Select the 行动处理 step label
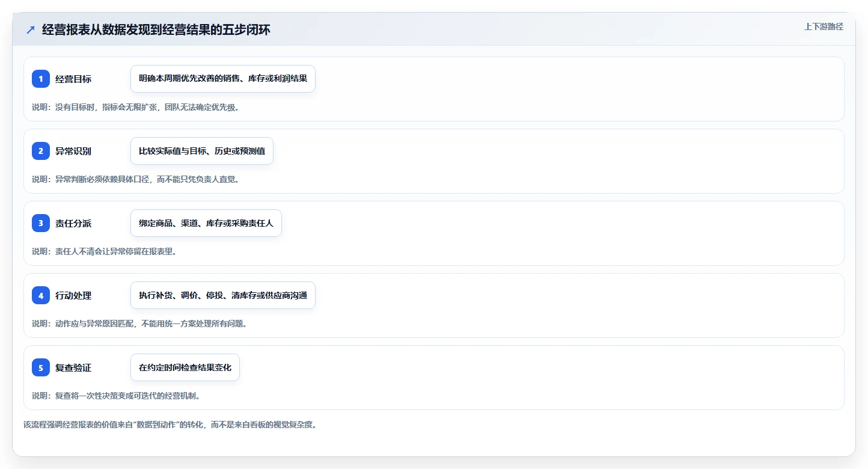 [x=73, y=295]
